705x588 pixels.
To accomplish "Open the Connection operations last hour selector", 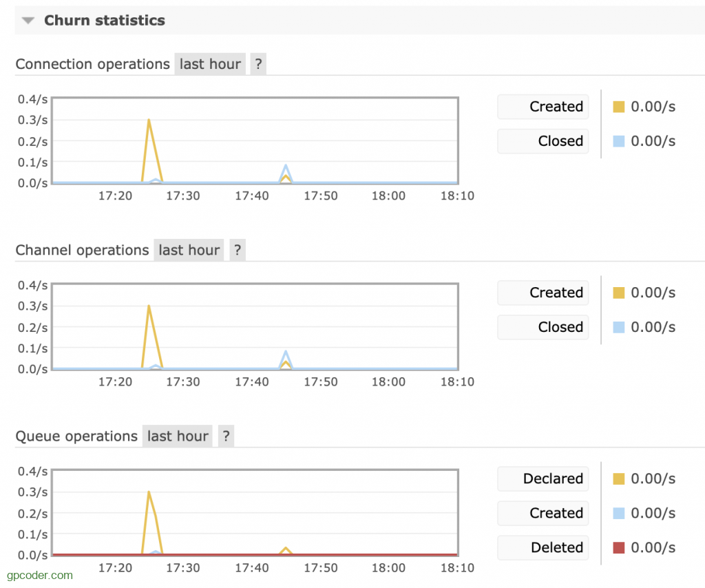I will click(209, 63).
